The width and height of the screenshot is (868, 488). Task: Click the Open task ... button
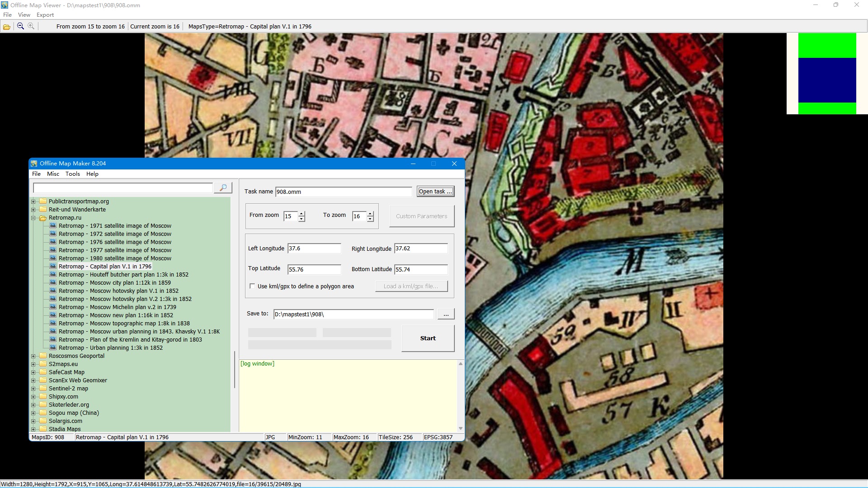coord(435,192)
